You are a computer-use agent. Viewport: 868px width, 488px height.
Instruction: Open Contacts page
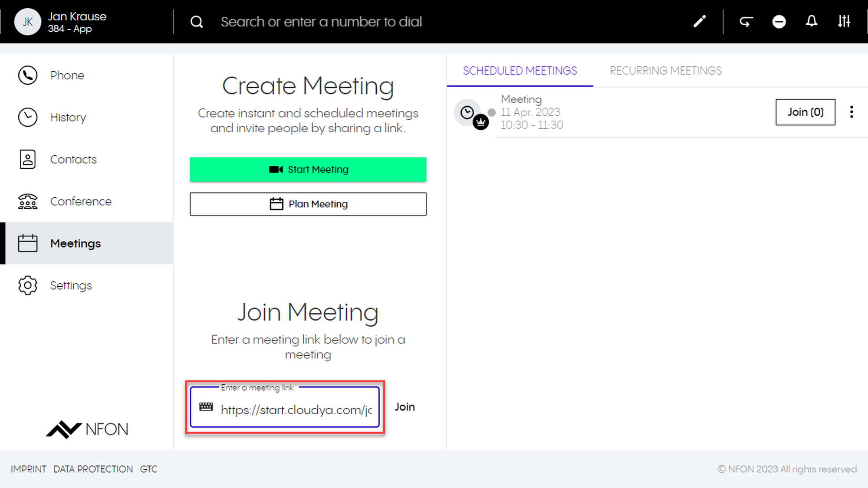pos(73,159)
